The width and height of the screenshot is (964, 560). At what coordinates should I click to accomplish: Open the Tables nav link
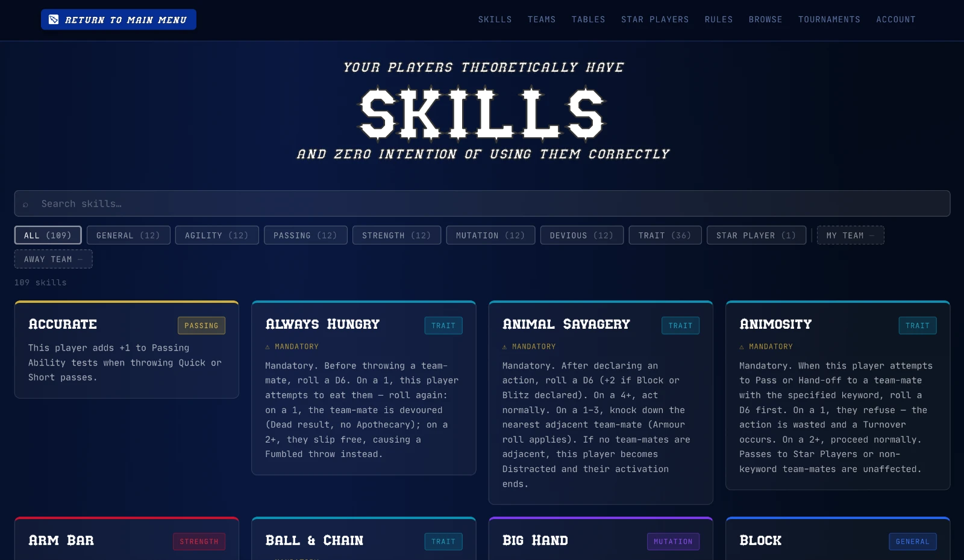click(589, 19)
